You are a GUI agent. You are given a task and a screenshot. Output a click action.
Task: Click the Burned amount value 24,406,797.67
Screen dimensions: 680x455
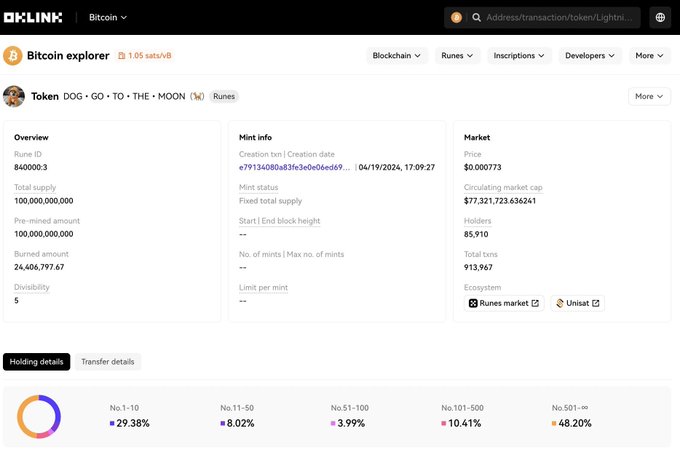[39, 267]
